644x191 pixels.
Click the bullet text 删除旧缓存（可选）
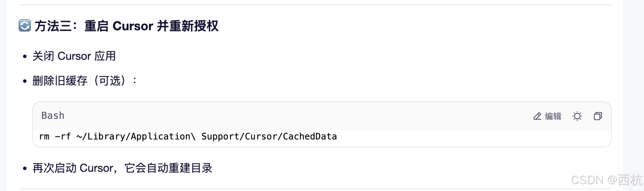[x=79, y=81]
